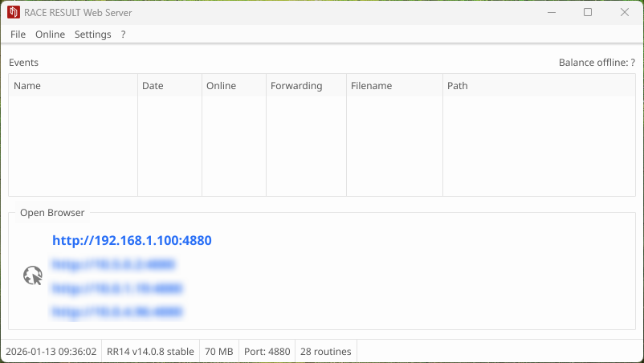Click the RR14 v14.0.8 stable version indicator
This screenshot has height=363, width=644.
pos(150,352)
